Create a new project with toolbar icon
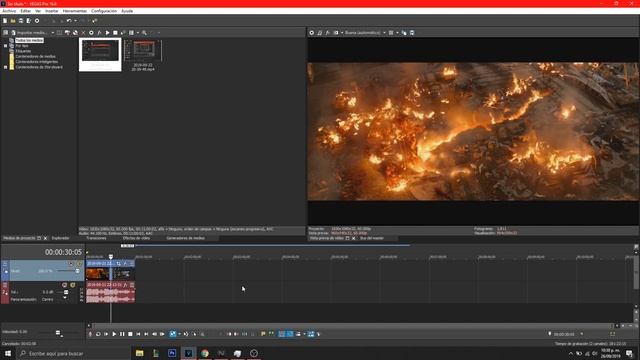This screenshot has width=640, height=360. pos(5,21)
